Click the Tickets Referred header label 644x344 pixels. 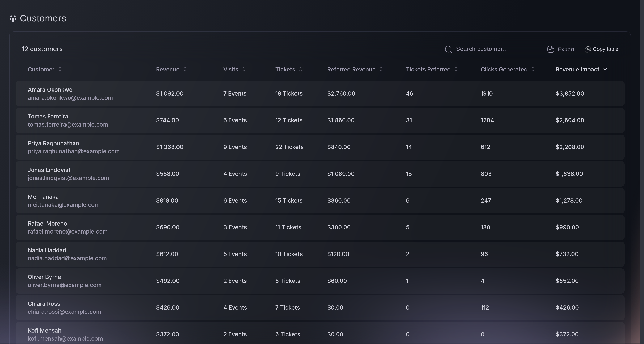pos(428,69)
